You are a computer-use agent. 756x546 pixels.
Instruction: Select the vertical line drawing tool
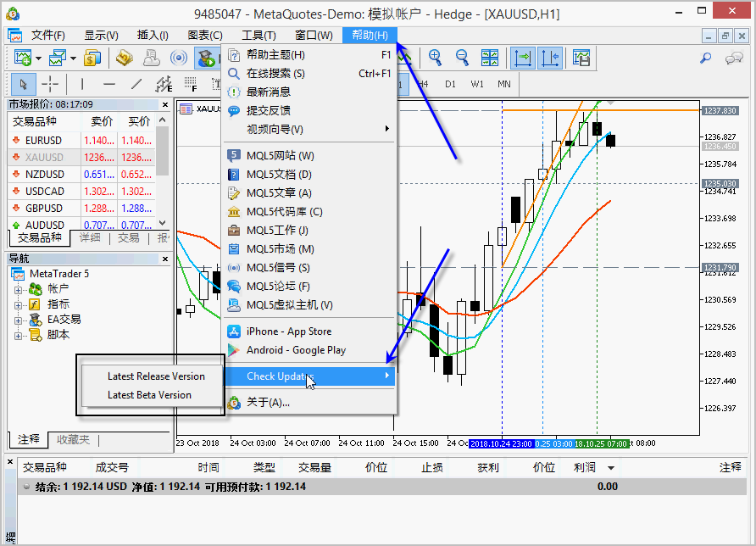(x=82, y=85)
